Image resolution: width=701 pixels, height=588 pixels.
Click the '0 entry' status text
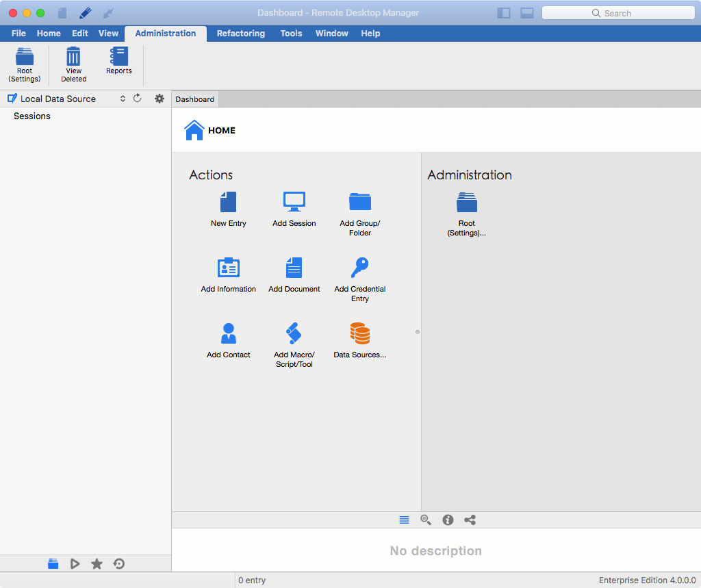click(252, 580)
